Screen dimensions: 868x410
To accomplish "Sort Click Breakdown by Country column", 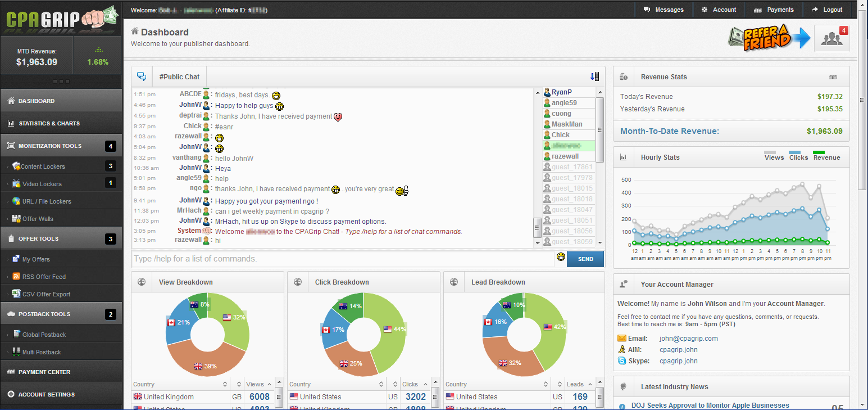I will click(x=337, y=384).
